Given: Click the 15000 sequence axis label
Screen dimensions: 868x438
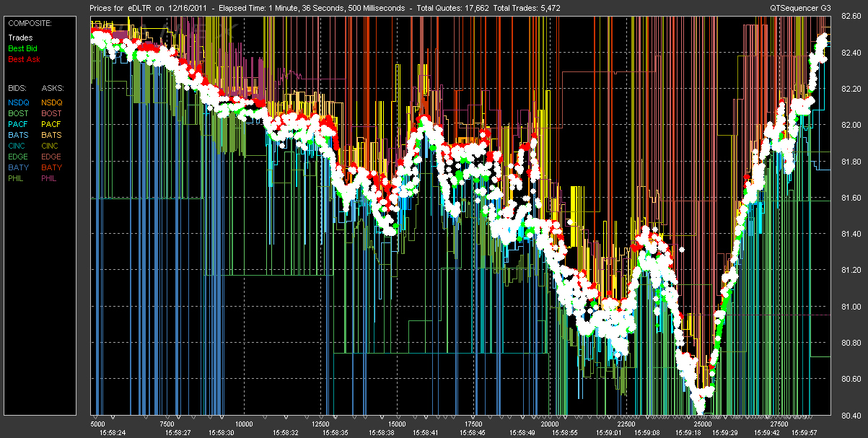Looking at the screenshot, I should tap(397, 424).
